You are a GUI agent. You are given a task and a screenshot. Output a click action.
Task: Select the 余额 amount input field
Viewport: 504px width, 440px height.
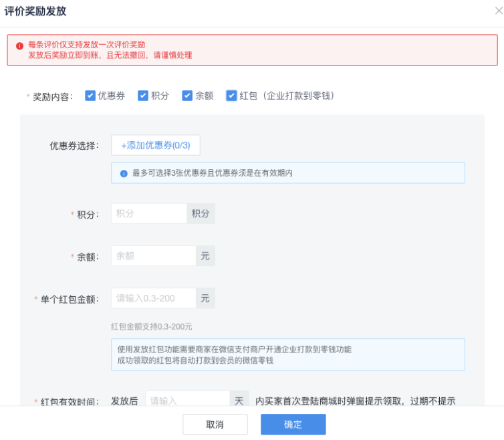tap(153, 255)
